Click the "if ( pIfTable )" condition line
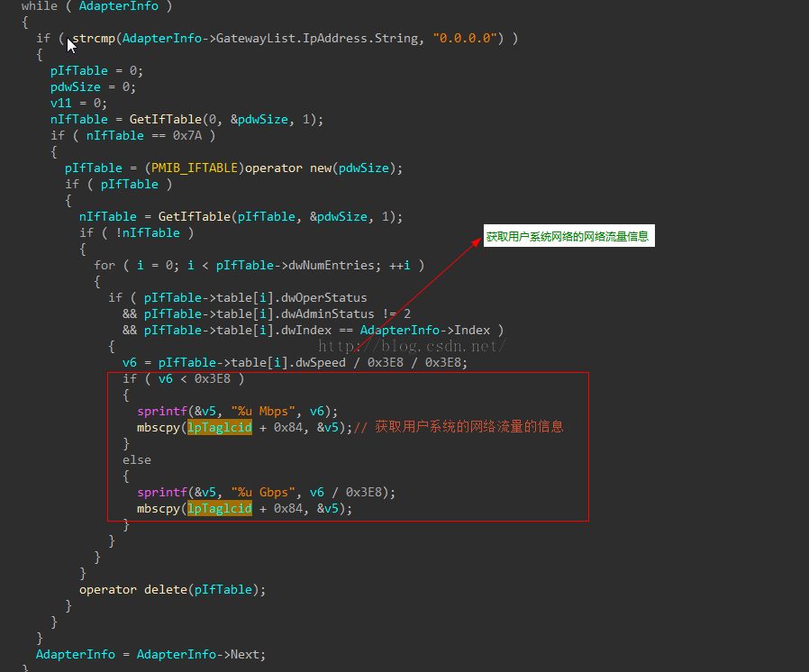Viewport: 809px width, 672px height. click(118, 184)
